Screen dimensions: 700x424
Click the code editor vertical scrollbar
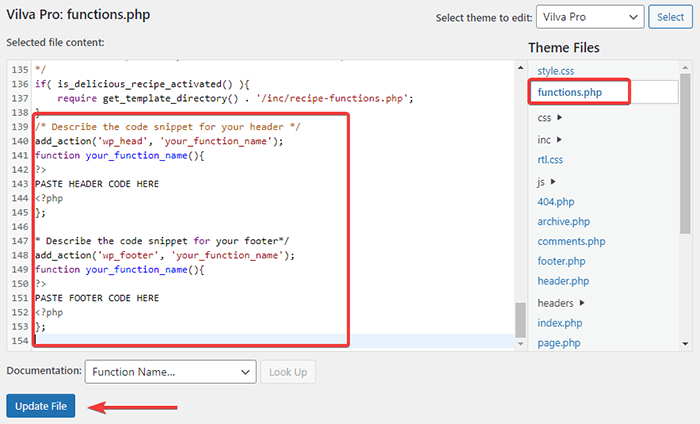point(519,319)
